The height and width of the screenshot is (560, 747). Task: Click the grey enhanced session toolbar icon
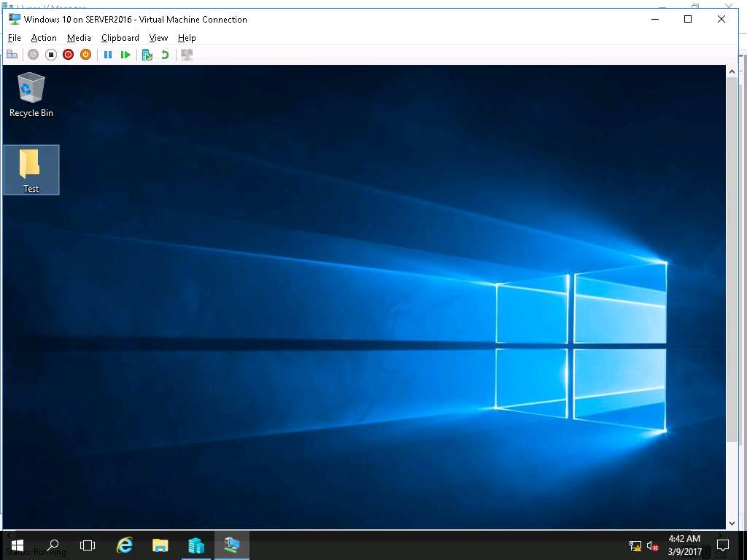pos(187,55)
